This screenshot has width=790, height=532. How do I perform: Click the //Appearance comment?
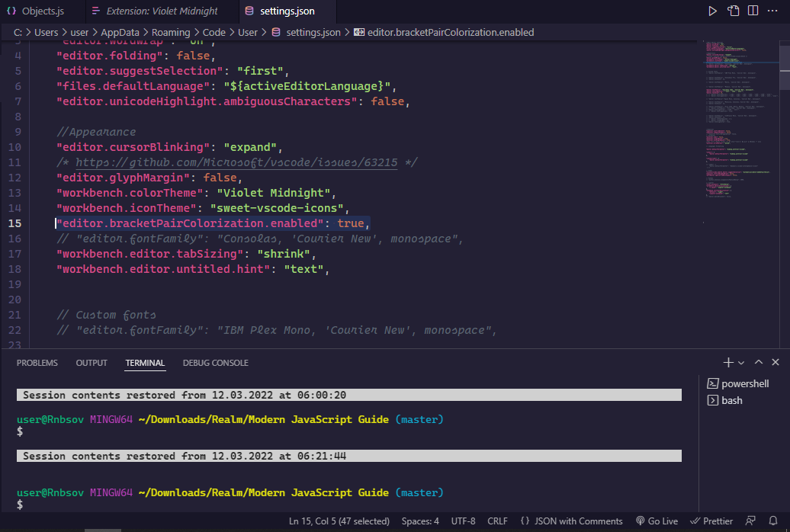[x=96, y=132]
